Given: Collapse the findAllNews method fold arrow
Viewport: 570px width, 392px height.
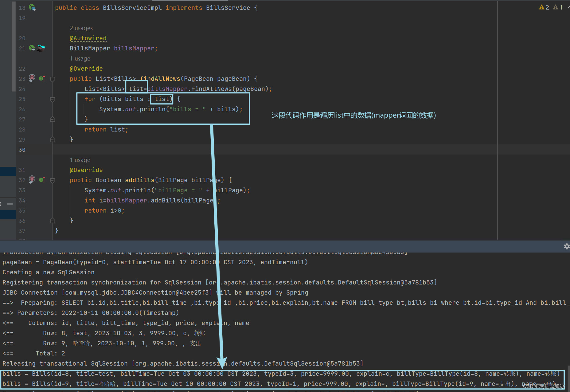Looking at the screenshot, I should point(52,78).
